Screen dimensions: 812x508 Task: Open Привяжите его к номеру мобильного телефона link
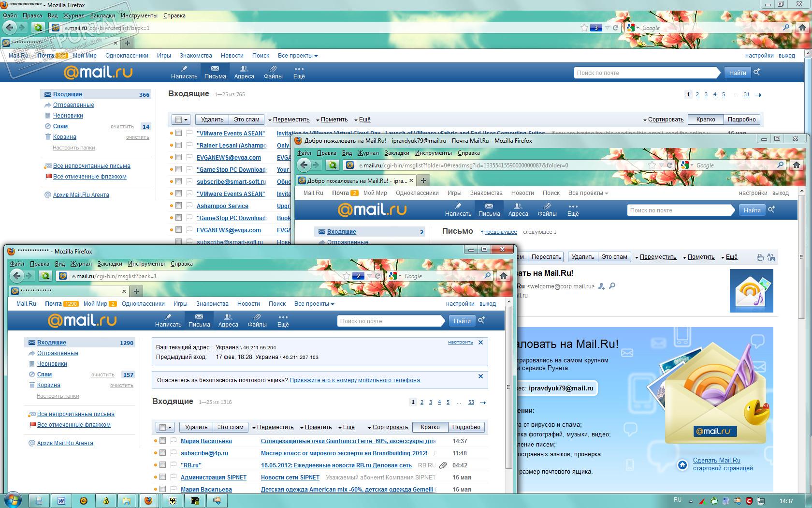(x=355, y=380)
